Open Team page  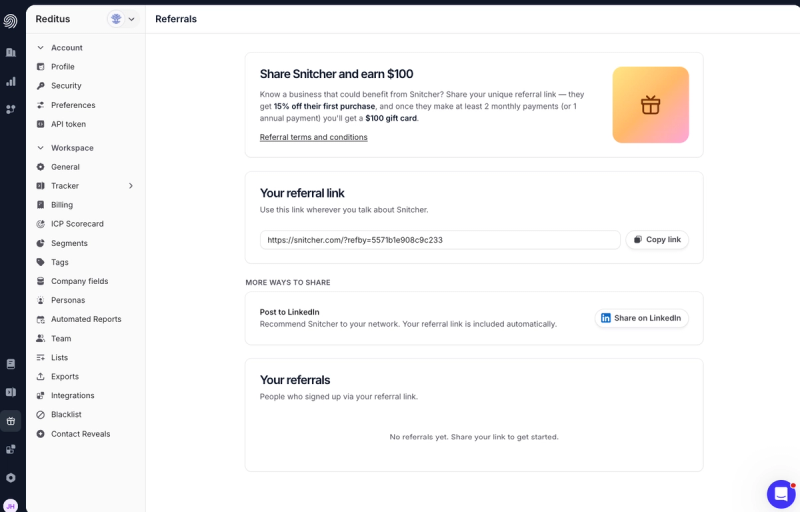[x=61, y=338]
